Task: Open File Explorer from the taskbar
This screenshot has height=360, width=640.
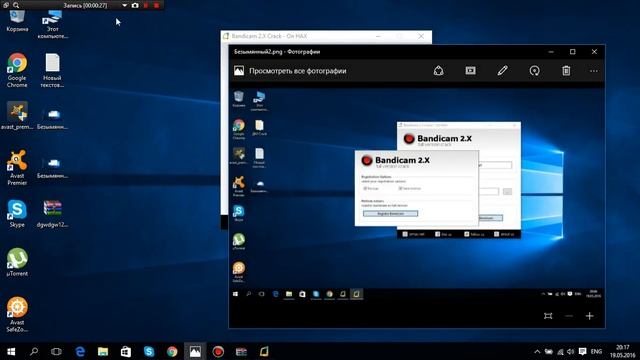Action: (103, 351)
